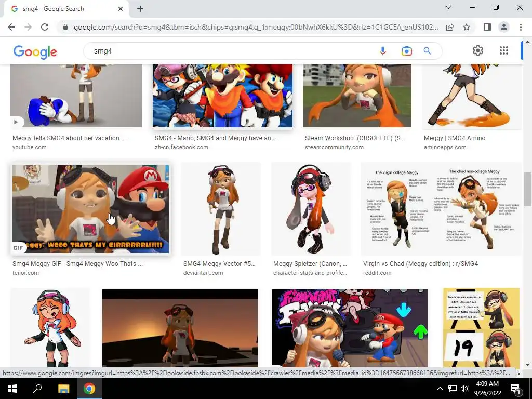This screenshot has height=399, width=532.
Task: Open the Google apps grid
Action: click(x=504, y=50)
